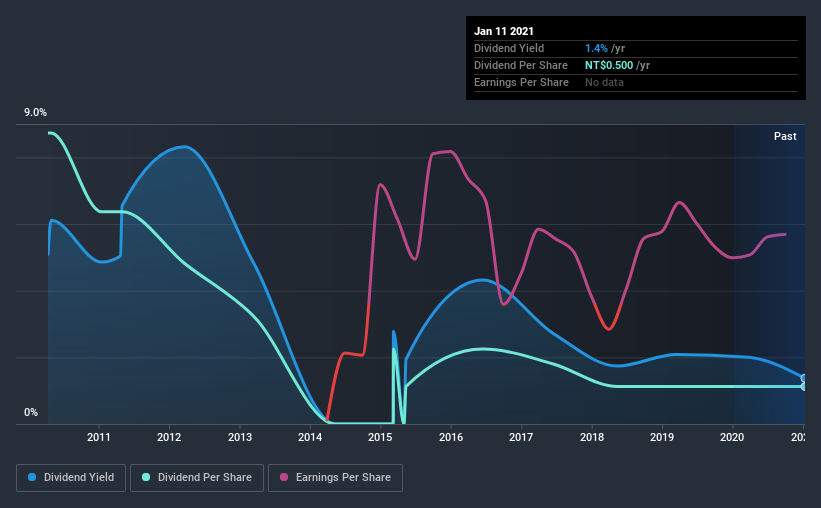Click the blue Dividend Yield legend dot
Image resolution: width=821 pixels, height=508 pixels.
pyautogui.click(x=32, y=477)
